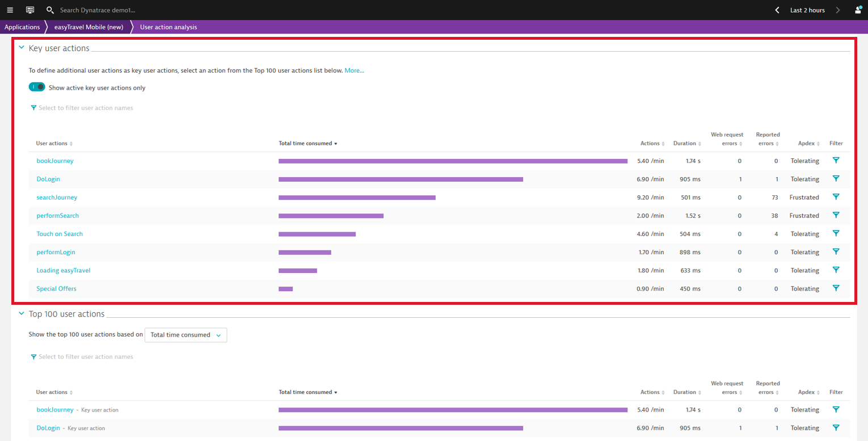The height and width of the screenshot is (441, 868).
Task: Sort key actions by Duration column
Action: pos(687,144)
